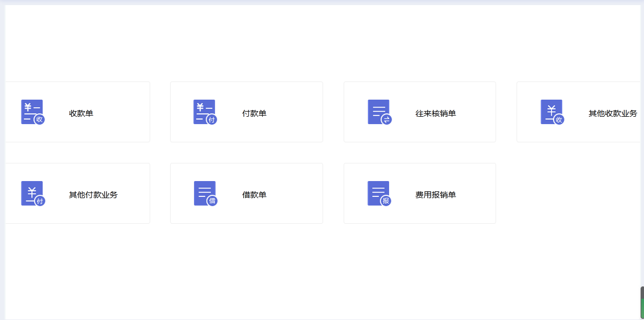Click the vertical scrollbar thumb
Screen dimensions: 644x320
click(642, 302)
